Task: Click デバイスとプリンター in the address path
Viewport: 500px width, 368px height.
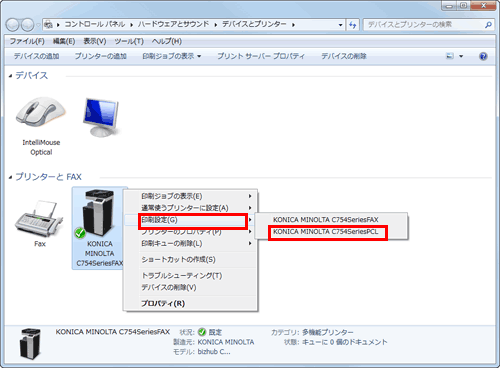Action: [x=254, y=24]
